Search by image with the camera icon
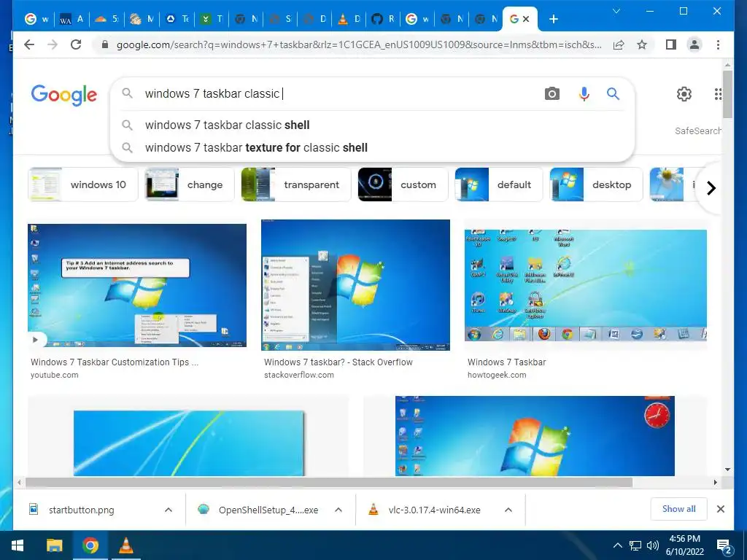This screenshot has height=560, width=747. point(551,94)
